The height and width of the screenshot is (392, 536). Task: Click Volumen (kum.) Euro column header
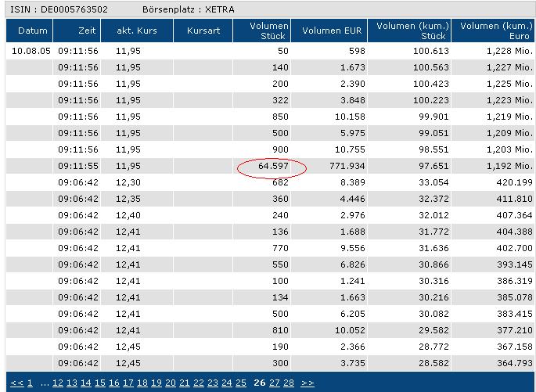point(494,31)
